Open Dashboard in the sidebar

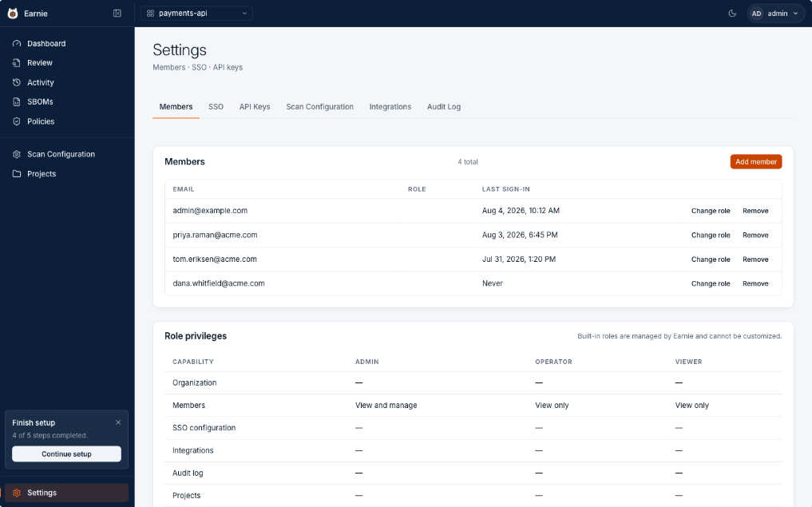[x=67, y=43]
